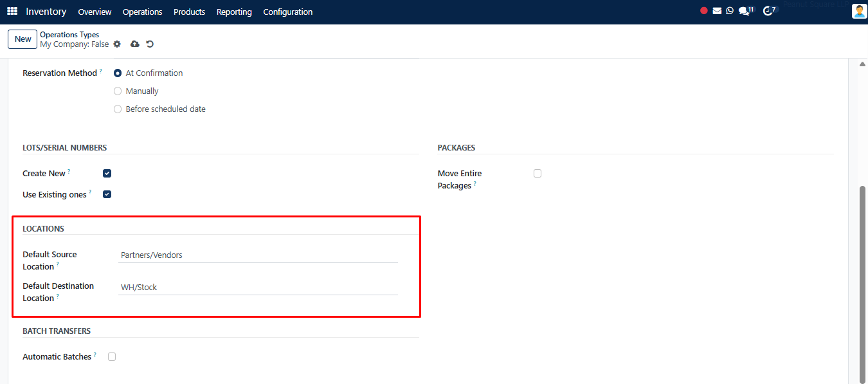Viewport: 868px width, 384px height.
Task: Enable the Automatic Batches checkbox
Action: pyautogui.click(x=112, y=357)
